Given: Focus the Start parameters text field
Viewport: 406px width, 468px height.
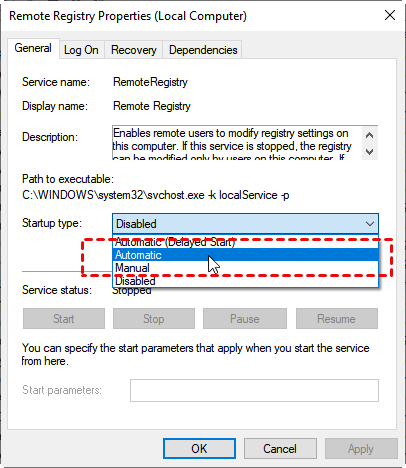Looking at the screenshot, I should [254, 390].
